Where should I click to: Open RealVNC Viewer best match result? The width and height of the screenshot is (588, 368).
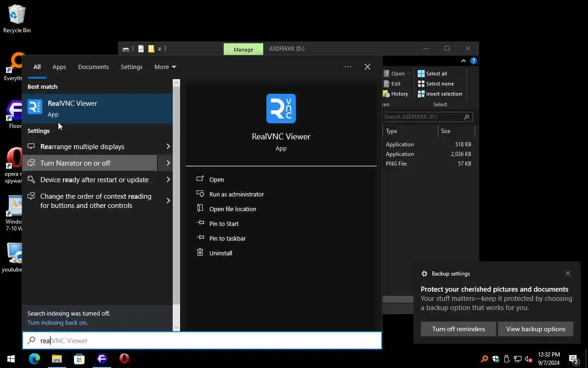[x=97, y=109]
